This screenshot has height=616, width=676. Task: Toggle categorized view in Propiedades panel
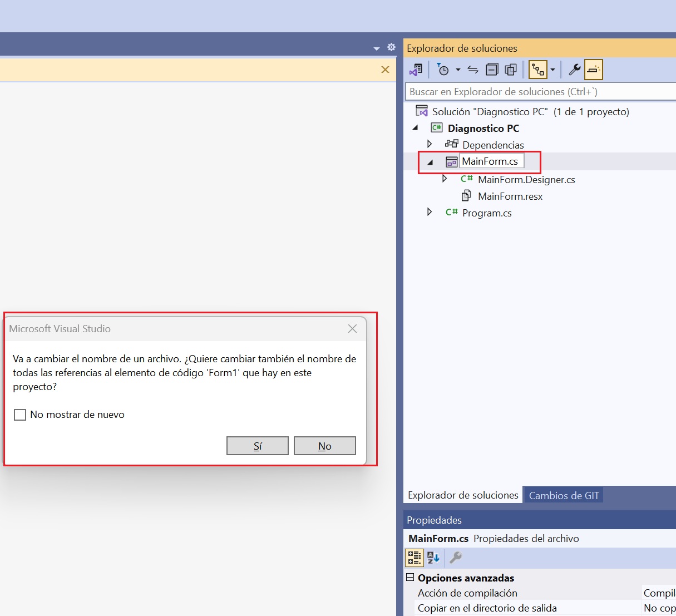(415, 557)
